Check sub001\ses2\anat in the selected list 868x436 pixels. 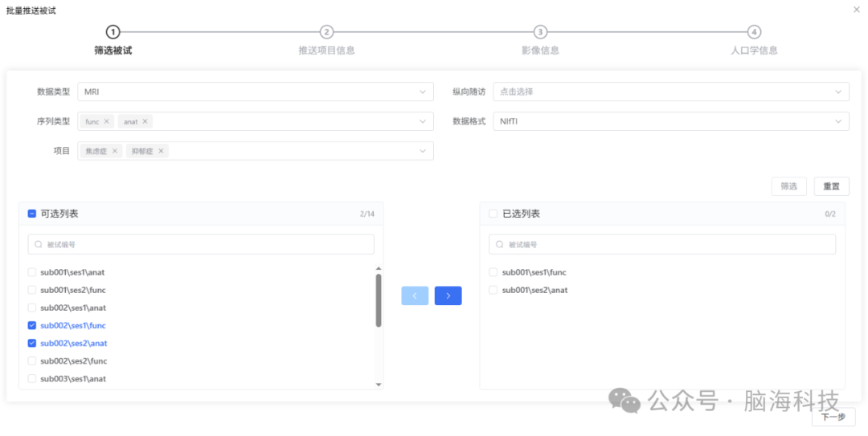493,290
